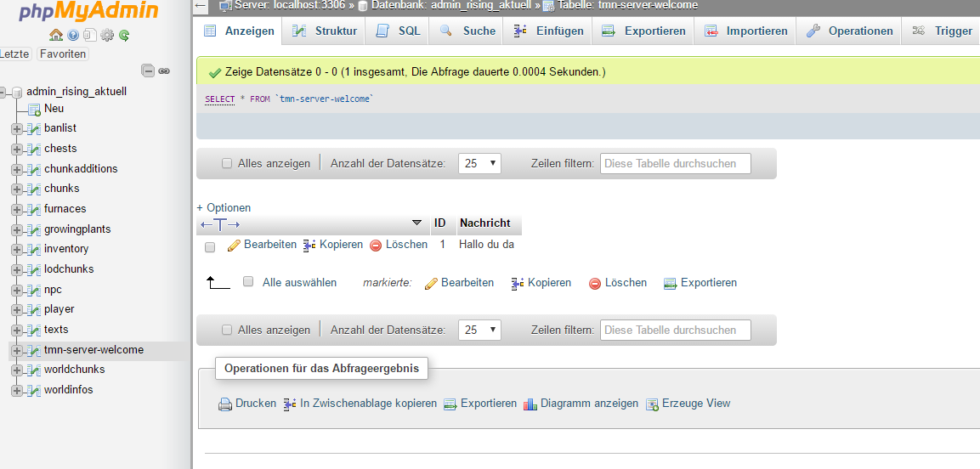Click the Drucken printer icon
This screenshot has width=980, height=469.
point(225,404)
